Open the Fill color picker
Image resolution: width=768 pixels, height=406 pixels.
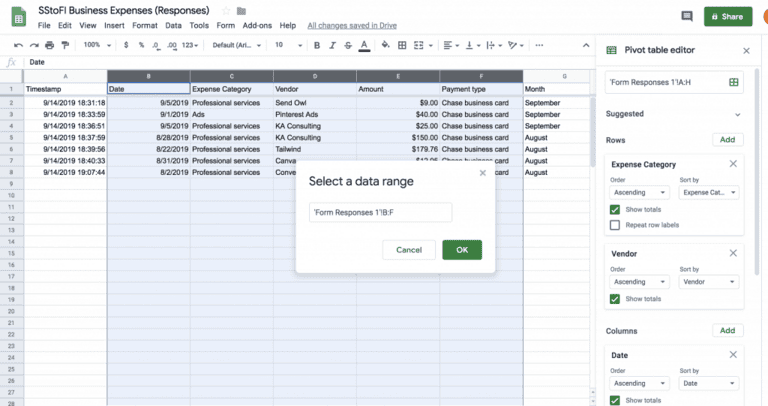pos(385,45)
